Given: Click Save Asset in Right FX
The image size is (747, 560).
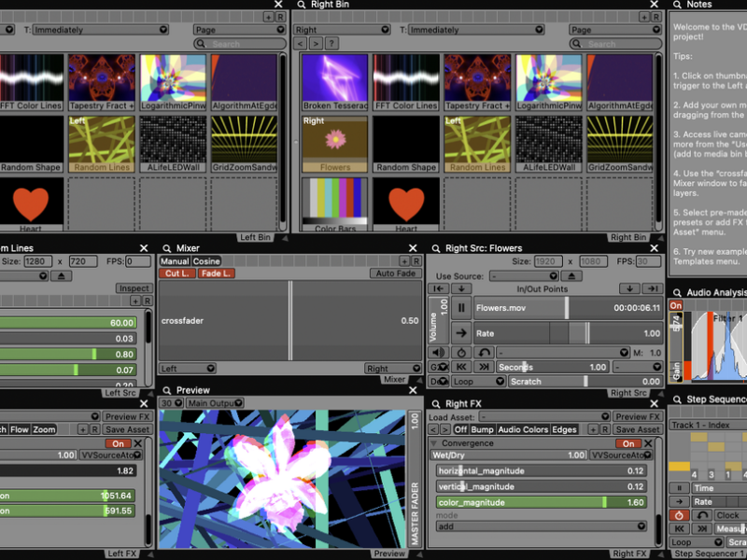Looking at the screenshot, I should point(637,430).
